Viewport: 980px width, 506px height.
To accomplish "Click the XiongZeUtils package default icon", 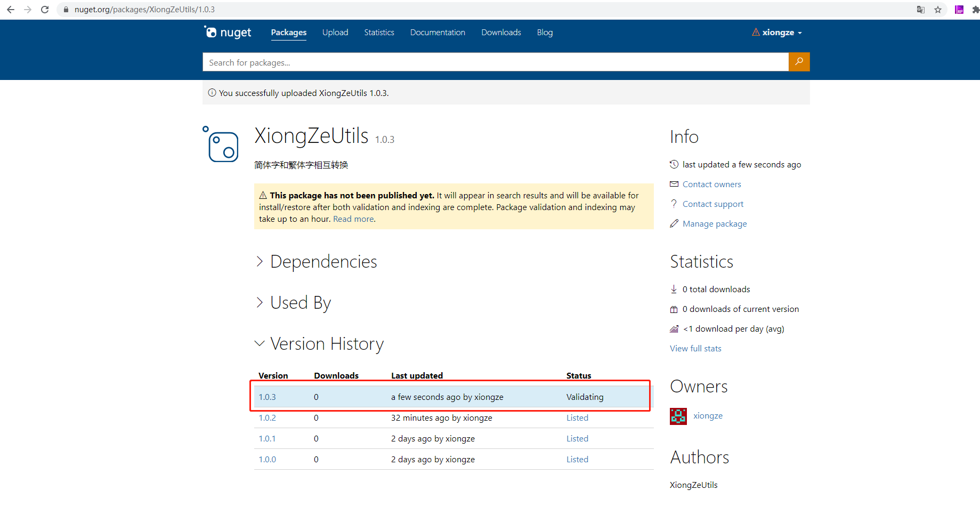I will point(221,144).
